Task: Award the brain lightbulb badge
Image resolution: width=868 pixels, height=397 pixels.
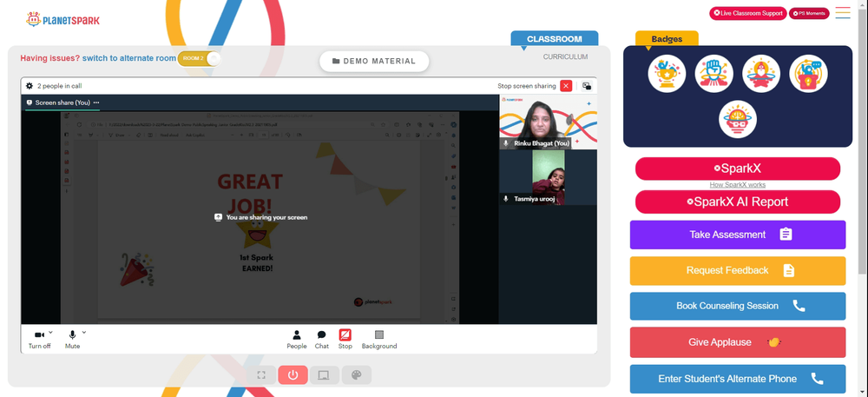Action: tap(738, 119)
